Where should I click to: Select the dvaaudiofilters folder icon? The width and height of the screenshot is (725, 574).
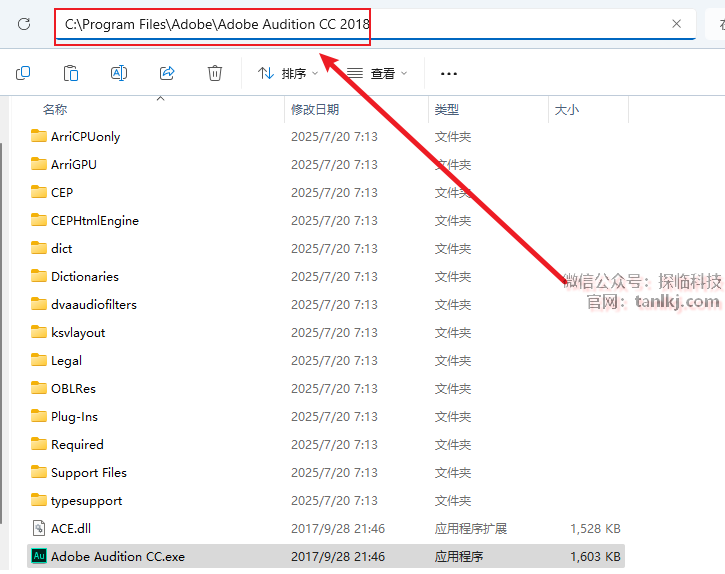tap(39, 304)
